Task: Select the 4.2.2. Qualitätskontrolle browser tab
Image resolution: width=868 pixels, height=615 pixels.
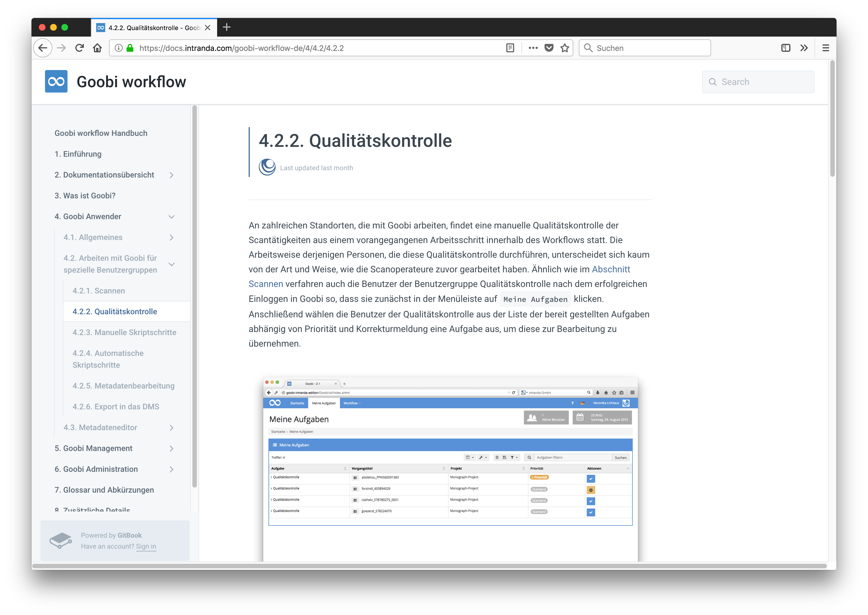Action: [x=154, y=28]
